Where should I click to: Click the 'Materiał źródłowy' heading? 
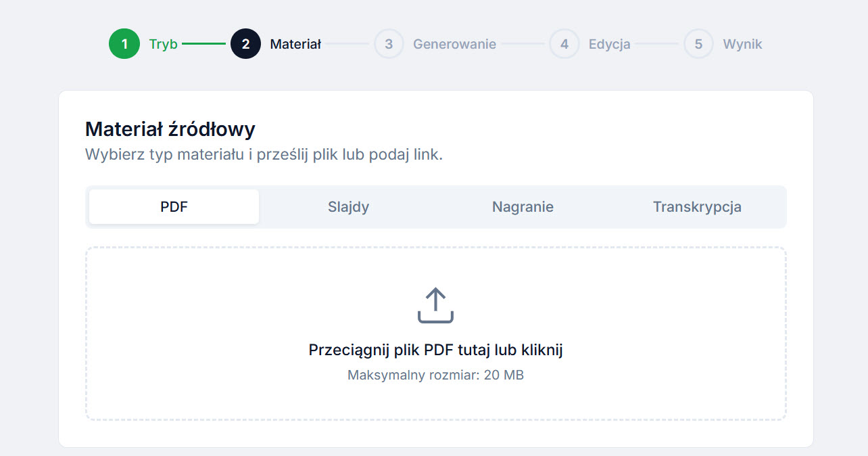(x=169, y=129)
